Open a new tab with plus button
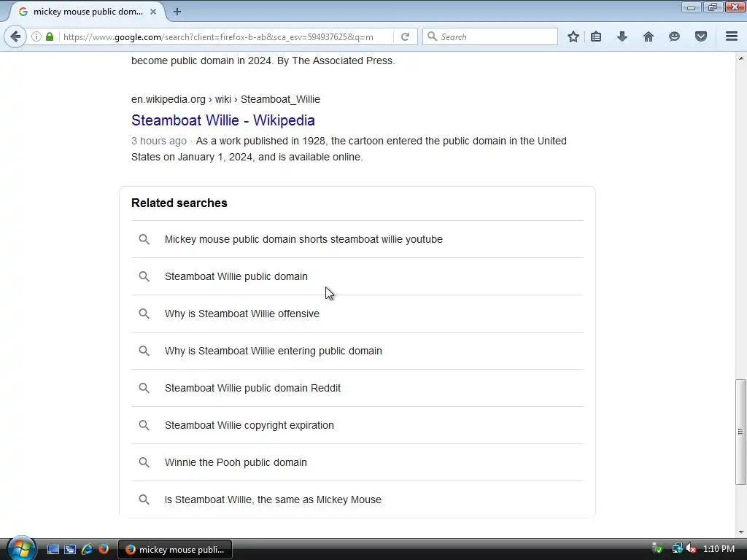This screenshot has height=560, width=747. click(x=177, y=12)
